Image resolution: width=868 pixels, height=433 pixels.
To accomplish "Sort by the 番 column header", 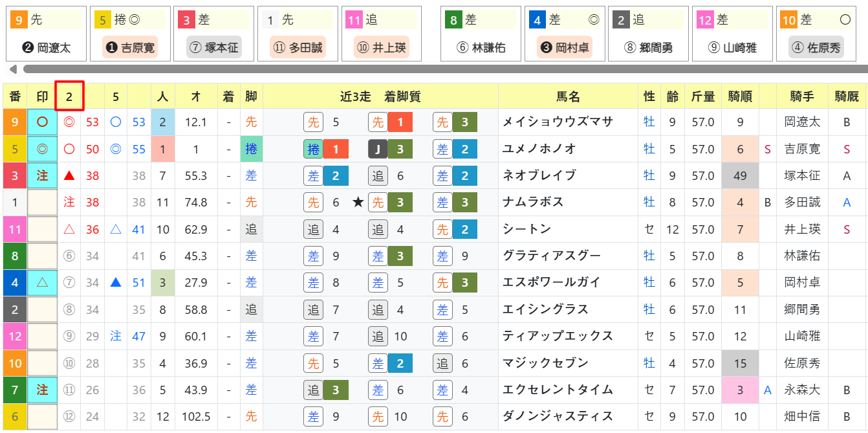I will (x=15, y=96).
